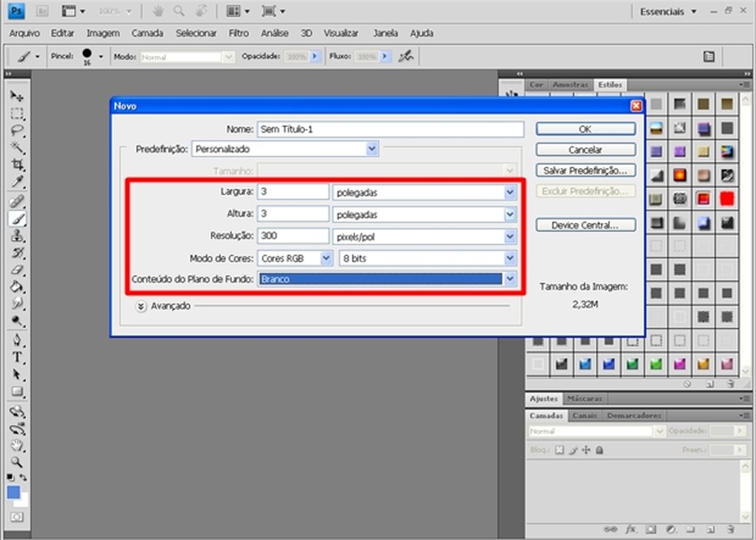The width and height of the screenshot is (756, 540).
Task: Select the Horizontal Type tool
Action: [18, 358]
